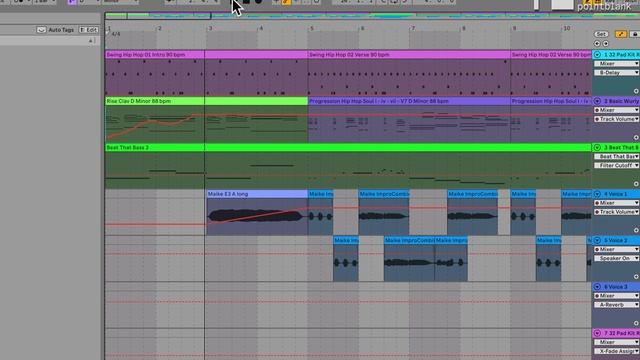Open the X-Fade Assign control chooser
The image size is (640, 360).
coord(616,351)
